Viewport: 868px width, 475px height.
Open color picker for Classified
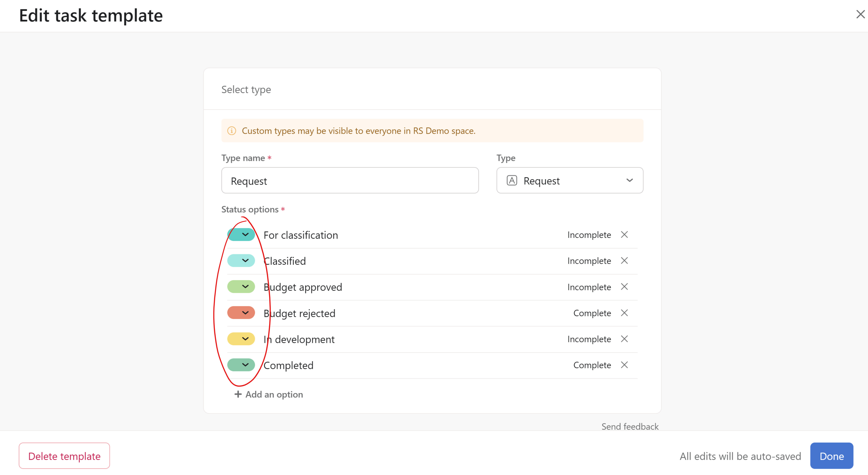coord(241,260)
